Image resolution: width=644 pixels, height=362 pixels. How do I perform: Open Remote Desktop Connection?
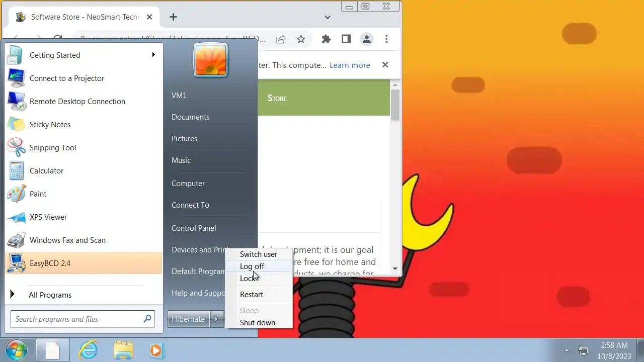[84, 101]
